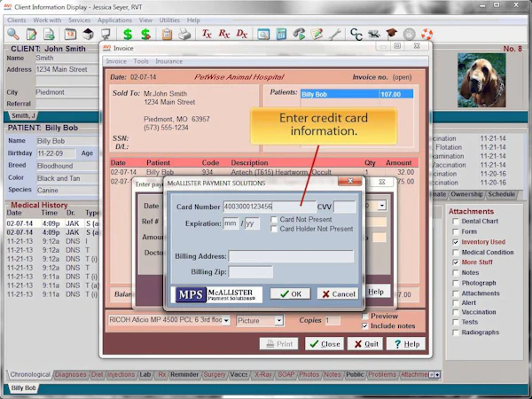532x399 pixels.
Task: Click the printer icon in toolbar
Action: (184, 34)
